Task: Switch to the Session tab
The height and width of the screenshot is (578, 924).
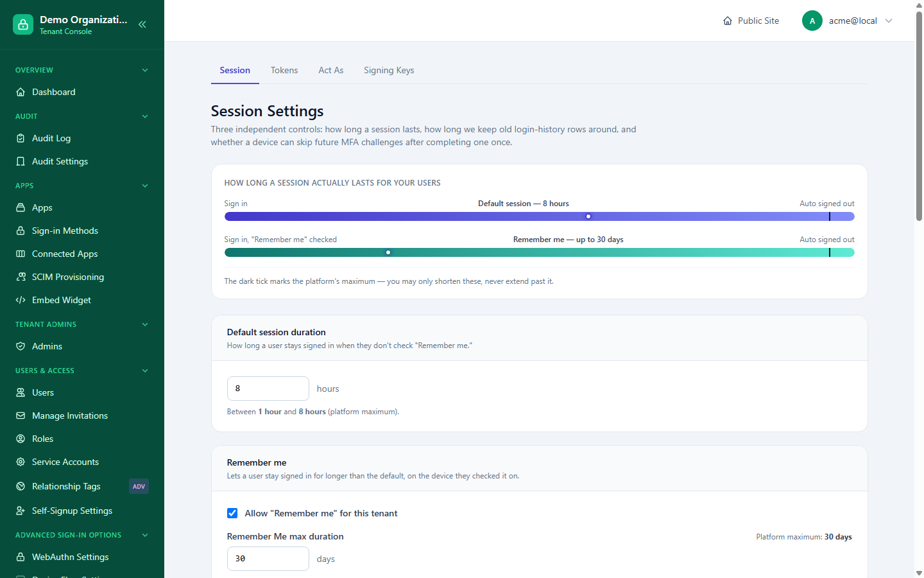Action: tap(235, 70)
